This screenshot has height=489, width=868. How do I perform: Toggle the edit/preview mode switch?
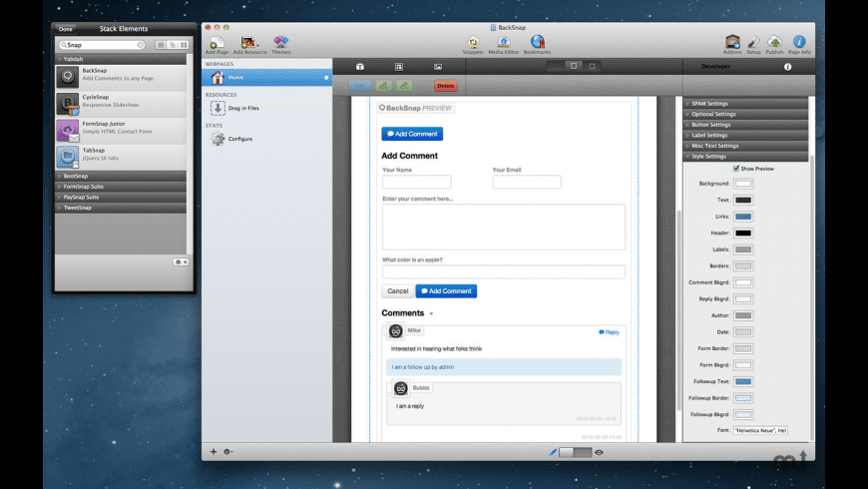click(x=575, y=452)
